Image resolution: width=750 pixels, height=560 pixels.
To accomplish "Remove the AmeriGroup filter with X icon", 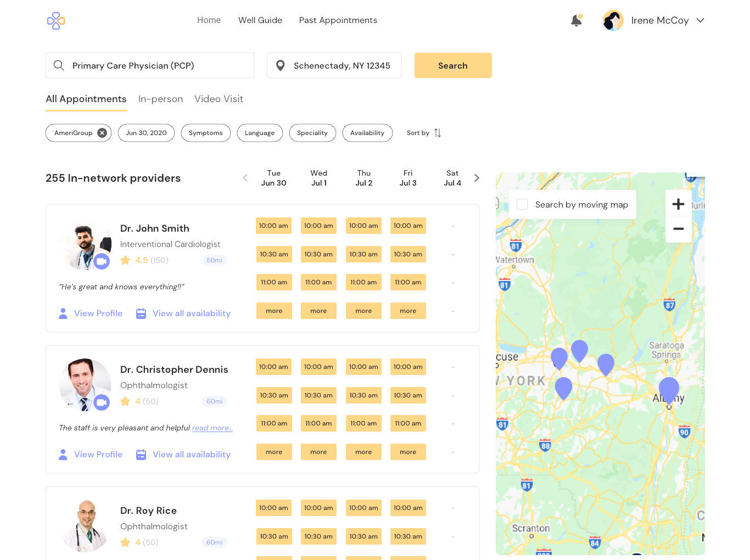I will (x=102, y=133).
